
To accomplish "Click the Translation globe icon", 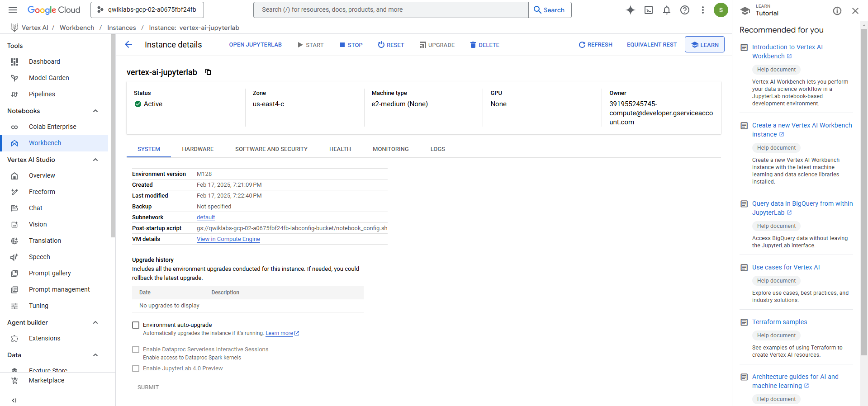I will 14,241.
